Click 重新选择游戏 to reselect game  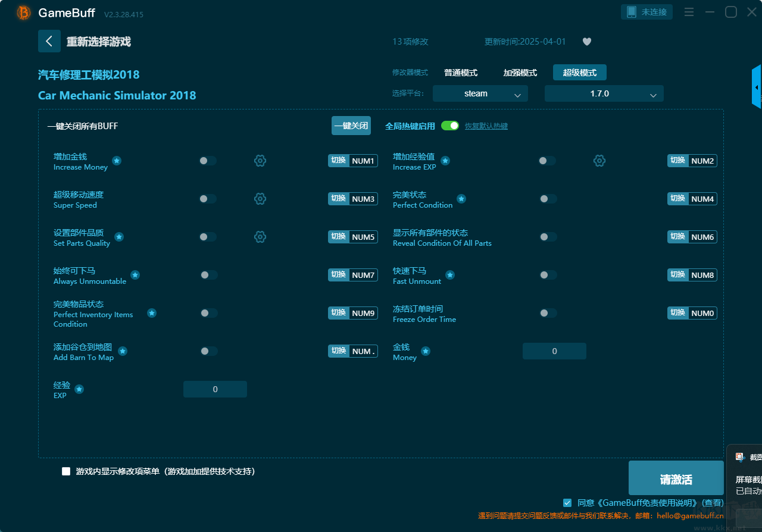click(x=99, y=42)
